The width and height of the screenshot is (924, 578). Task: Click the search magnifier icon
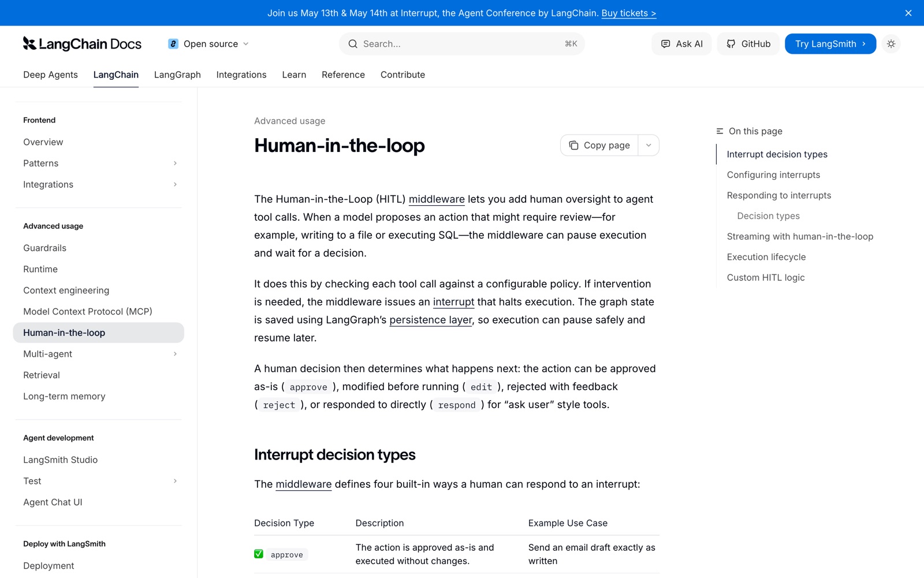(353, 44)
